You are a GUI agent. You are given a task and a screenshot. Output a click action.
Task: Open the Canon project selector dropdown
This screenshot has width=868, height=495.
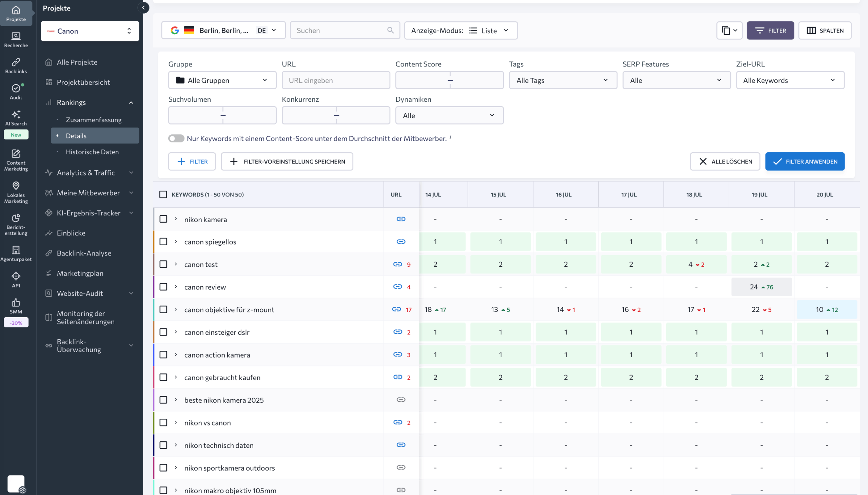click(90, 31)
